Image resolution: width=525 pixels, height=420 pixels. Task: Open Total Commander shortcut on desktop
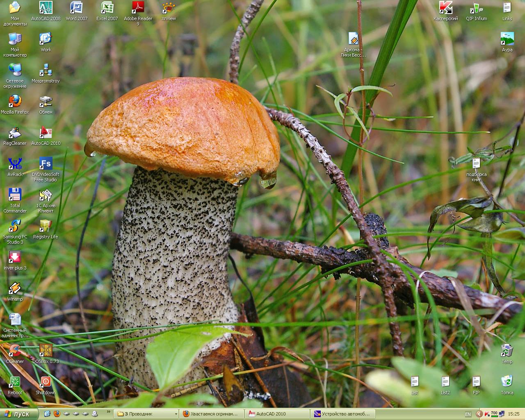(15, 195)
